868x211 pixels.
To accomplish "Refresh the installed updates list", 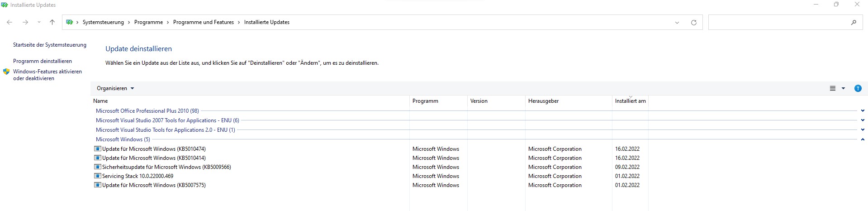I will (x=693, y=23).
